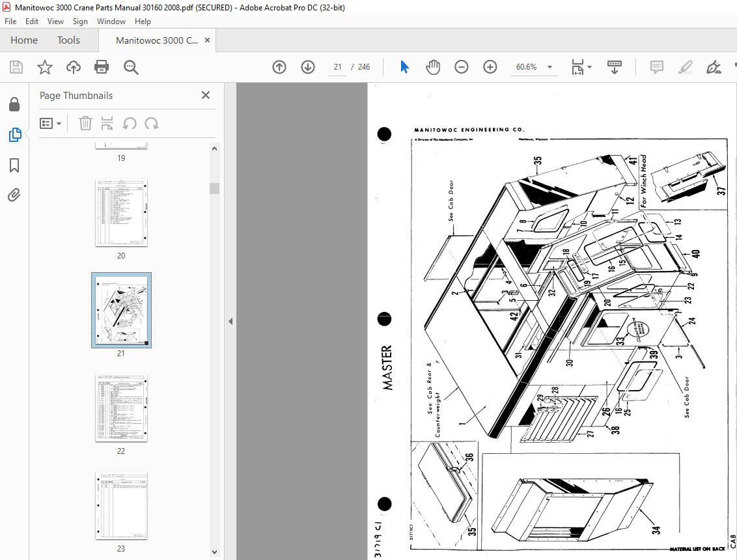Open thumbnail options menu dropdown

tap(50, 124)
